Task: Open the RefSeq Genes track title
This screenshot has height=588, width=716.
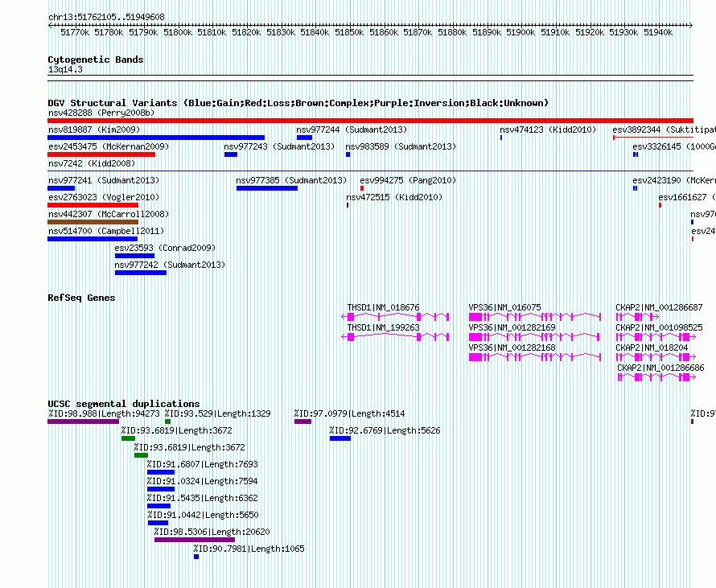Action: [x=81, y=298]
